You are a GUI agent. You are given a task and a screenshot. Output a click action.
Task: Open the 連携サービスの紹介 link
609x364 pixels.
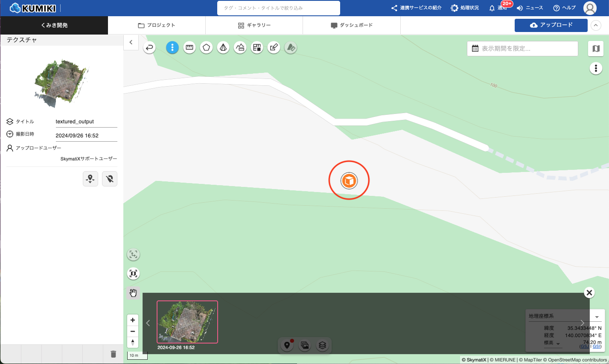coord(417,8)
